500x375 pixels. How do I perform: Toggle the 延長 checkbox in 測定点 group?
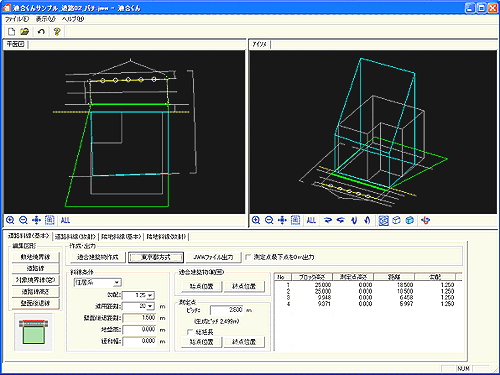coord(190,332)
